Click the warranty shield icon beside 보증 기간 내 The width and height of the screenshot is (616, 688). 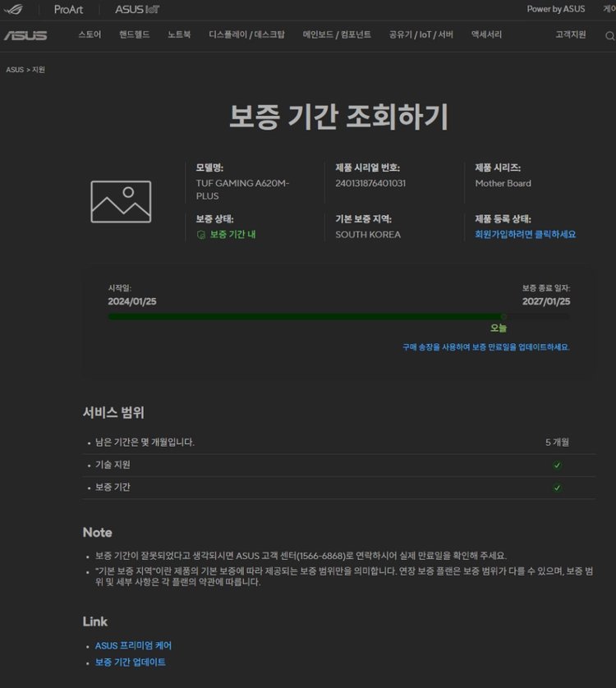[x=201, y=235]
